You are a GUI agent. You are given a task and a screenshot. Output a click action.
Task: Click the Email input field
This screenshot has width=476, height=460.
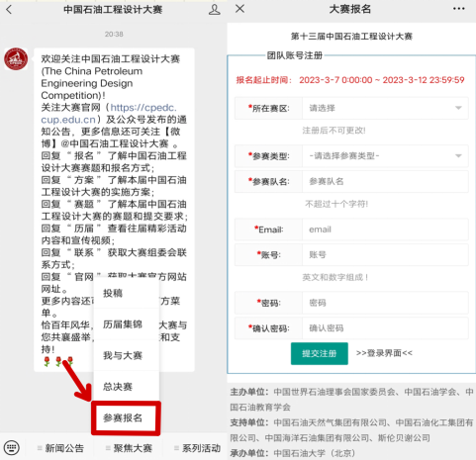click(x=385, y=230)
